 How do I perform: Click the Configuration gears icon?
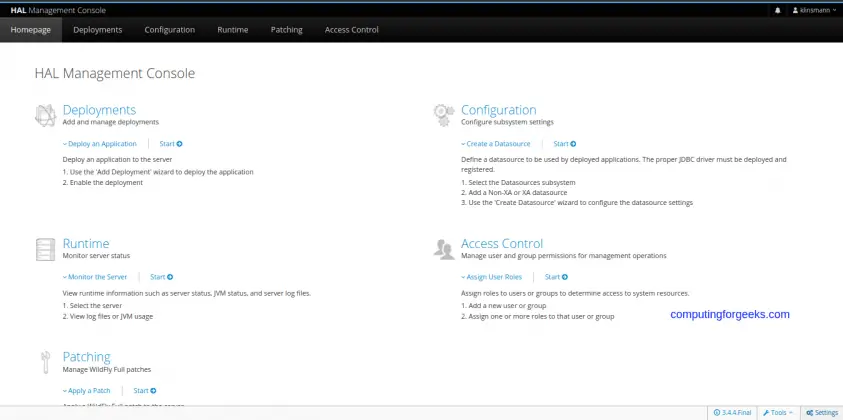(x=444, y=115)
